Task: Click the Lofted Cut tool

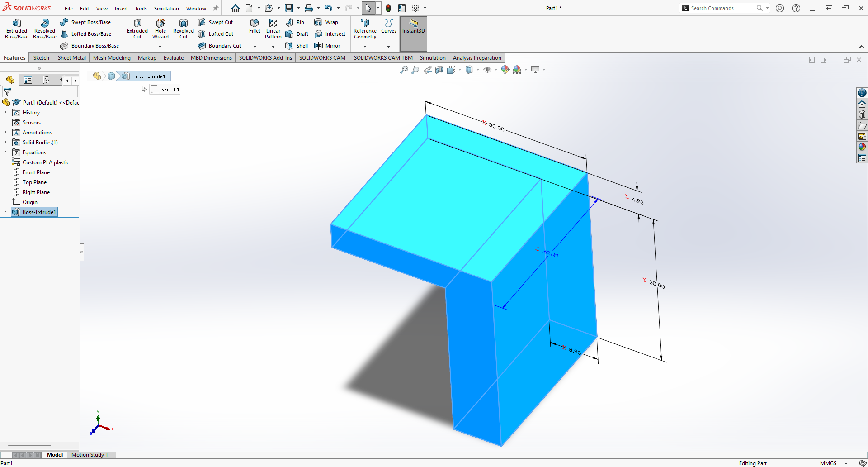Action: [216, 34]
